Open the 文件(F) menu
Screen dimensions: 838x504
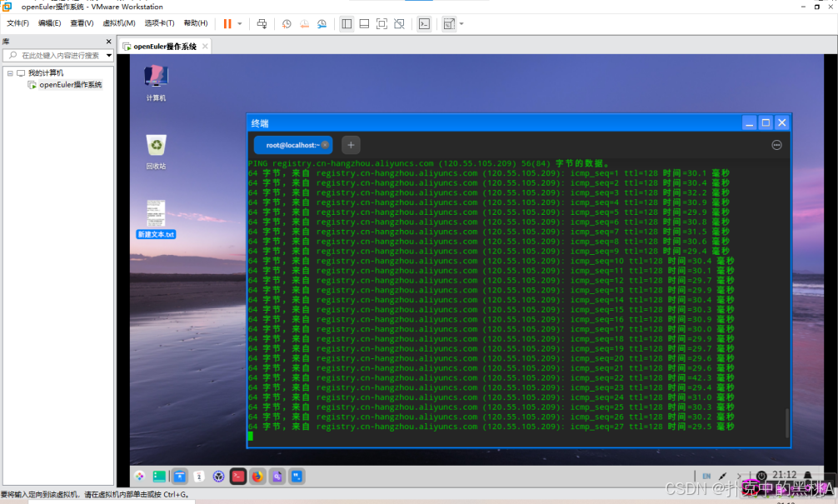coord(17,23)
